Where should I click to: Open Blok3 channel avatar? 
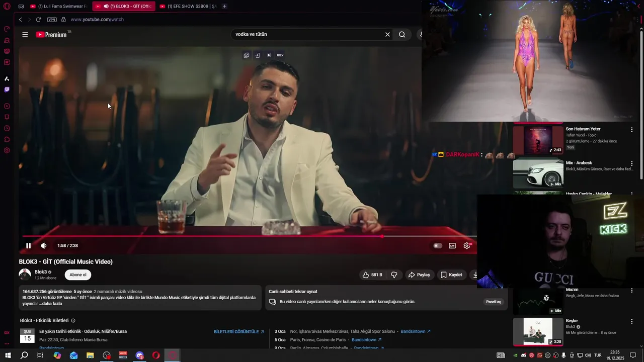pyautogui.click(x=25, y=275)
